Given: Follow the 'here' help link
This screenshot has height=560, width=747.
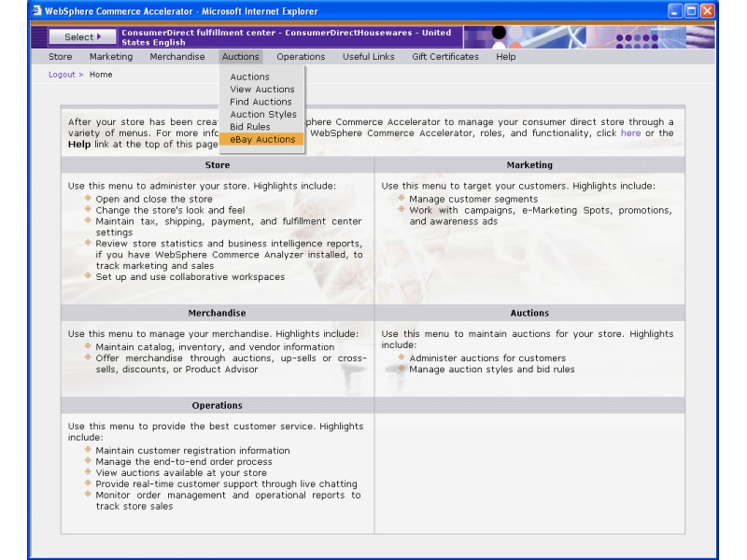Looking at the screenshot, I should click(x=630, y=133).
